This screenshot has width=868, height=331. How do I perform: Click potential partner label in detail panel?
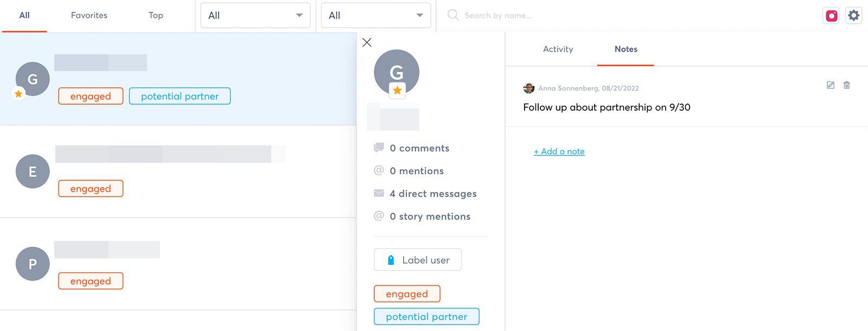[426, 317]
